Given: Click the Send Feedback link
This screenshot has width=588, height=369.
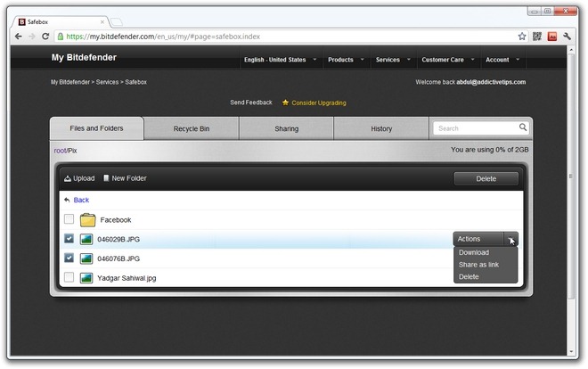Looking at the screenshot, I should click(x=251, y=102).
